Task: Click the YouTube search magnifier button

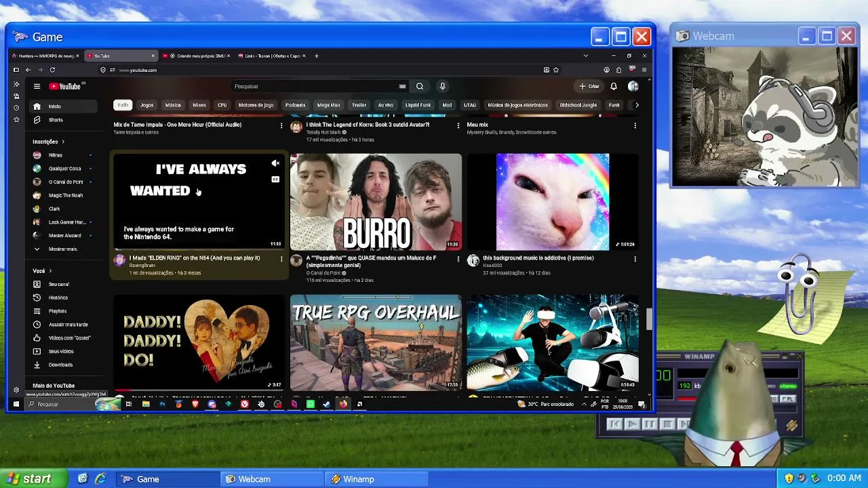Action: coord(420,86)
